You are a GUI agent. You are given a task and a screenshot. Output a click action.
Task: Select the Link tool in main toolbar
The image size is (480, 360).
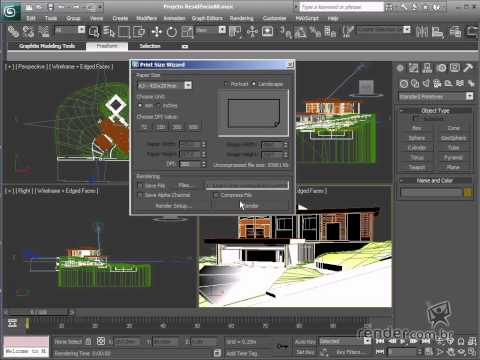pos(13,32)
